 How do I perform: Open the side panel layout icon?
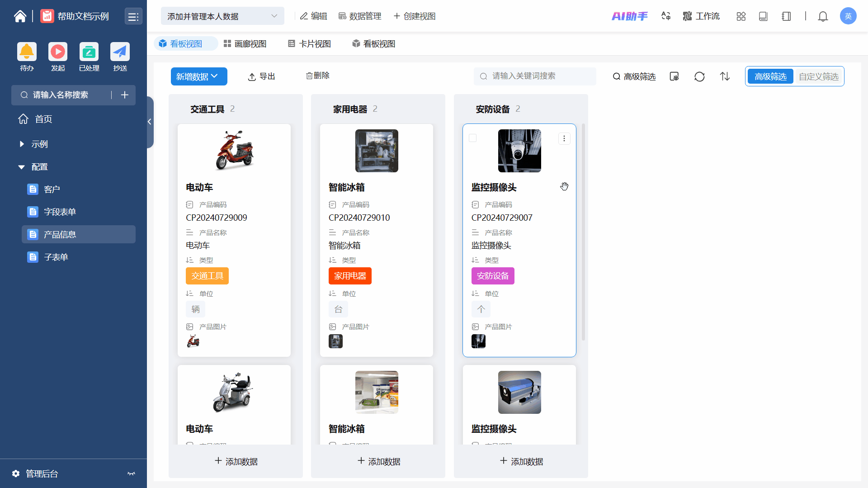coord(786,16)
